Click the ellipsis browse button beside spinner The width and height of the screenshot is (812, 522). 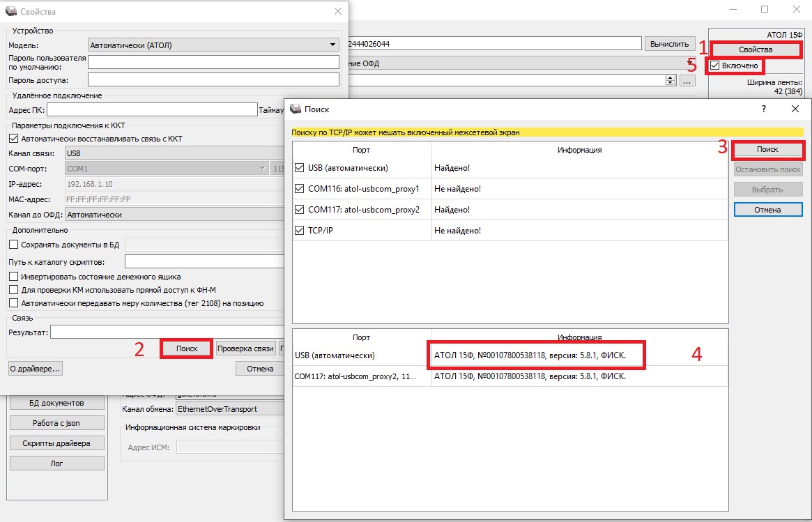pos(687,81)
